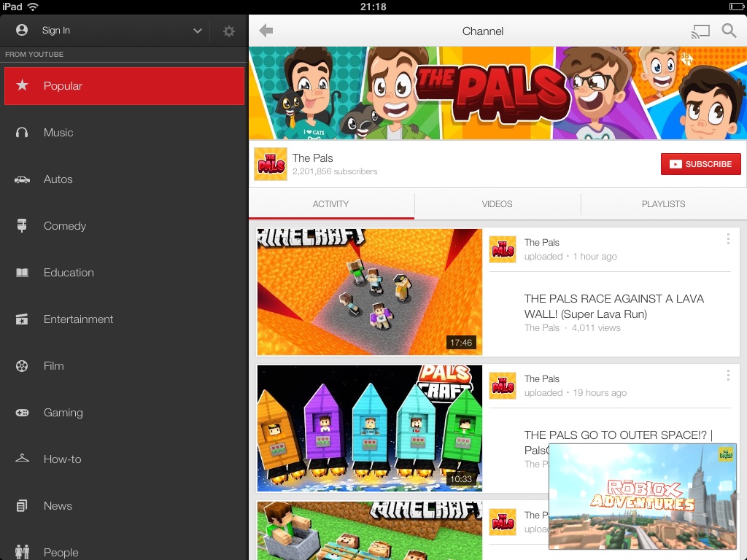Open the Film category label
Viewport: 747px width, 560px height.
coord(53,366)
